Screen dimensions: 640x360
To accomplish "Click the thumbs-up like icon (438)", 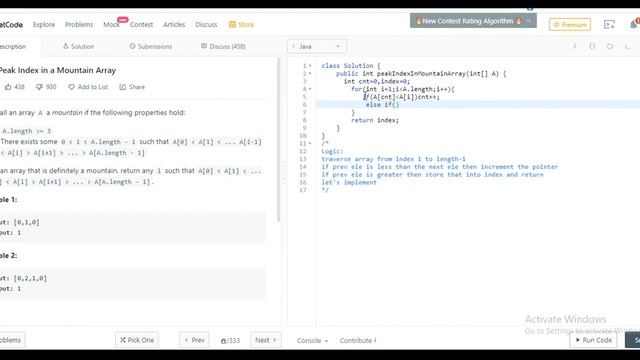I will [x=8, y=87].
